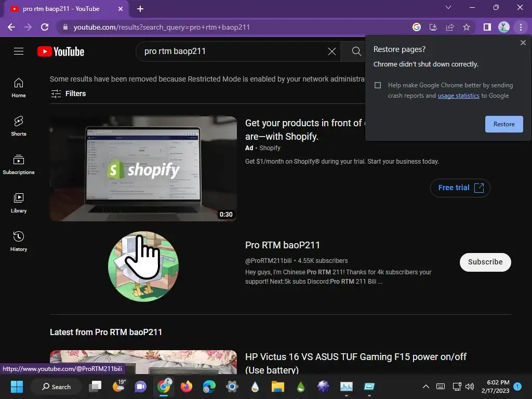Open the Windows Start menu
The image size is (532, 399).
(x=17, y=387)
